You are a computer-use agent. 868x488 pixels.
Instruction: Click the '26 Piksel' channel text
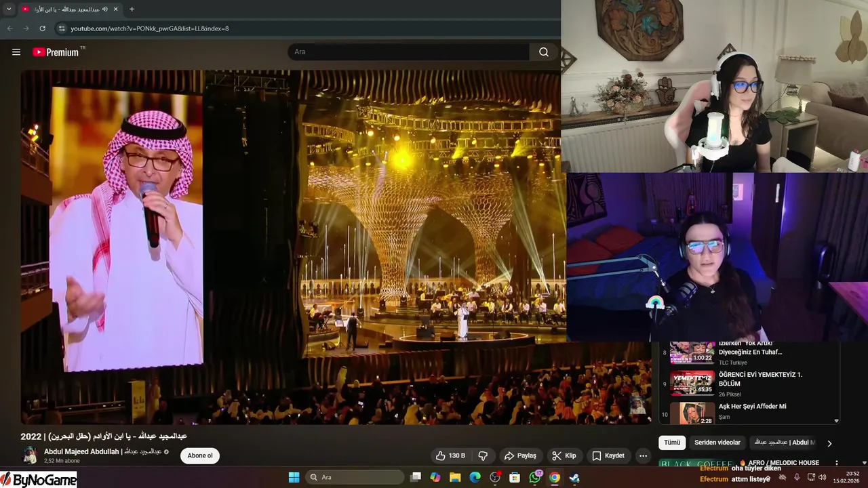click(730, 394)
